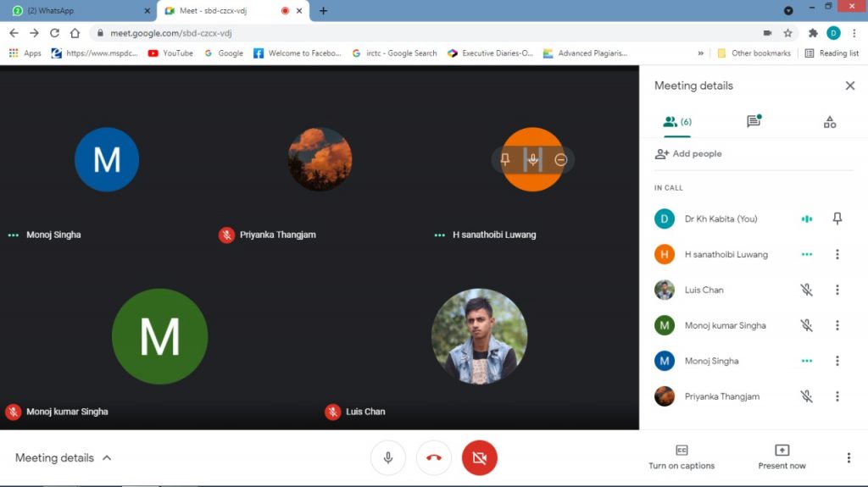Screen dimensions: 868x487
Task: Click the Add people icon
Action: click(662, 154)
